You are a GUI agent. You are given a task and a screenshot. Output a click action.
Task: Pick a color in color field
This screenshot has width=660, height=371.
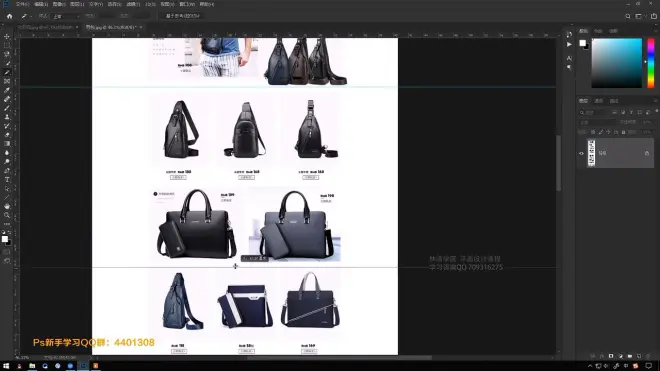point(617,63)
